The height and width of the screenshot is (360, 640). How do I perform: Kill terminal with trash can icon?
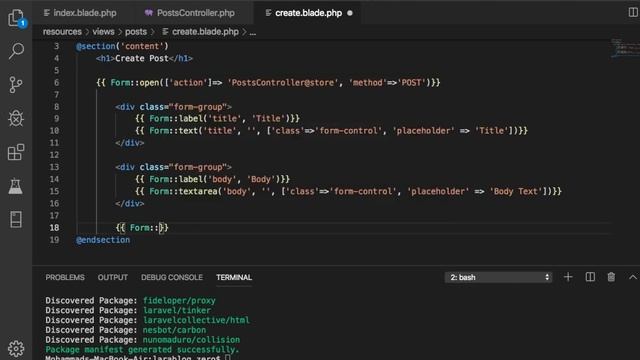coord(611,277)
